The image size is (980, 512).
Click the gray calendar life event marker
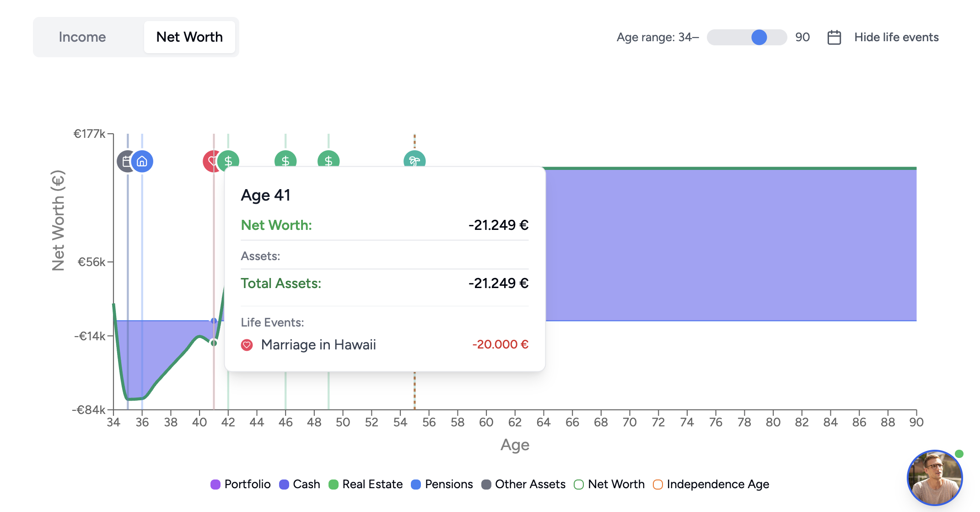[124, 161]
